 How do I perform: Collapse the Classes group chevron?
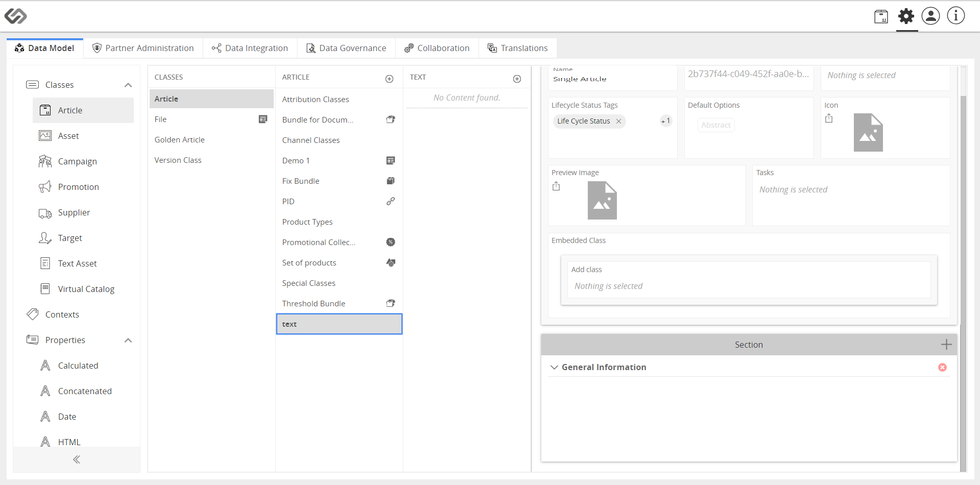[x=128, y=85]
